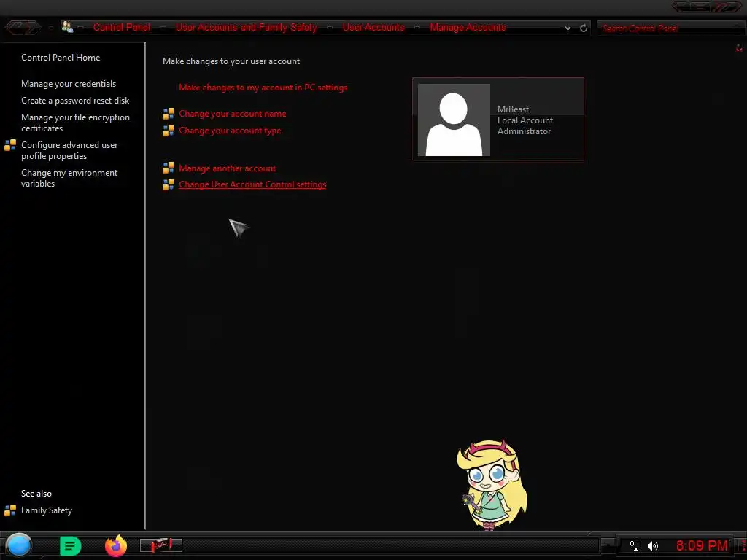Click shield icon beside Manage another account
This screenshot has width=747, height=560.
169,168
